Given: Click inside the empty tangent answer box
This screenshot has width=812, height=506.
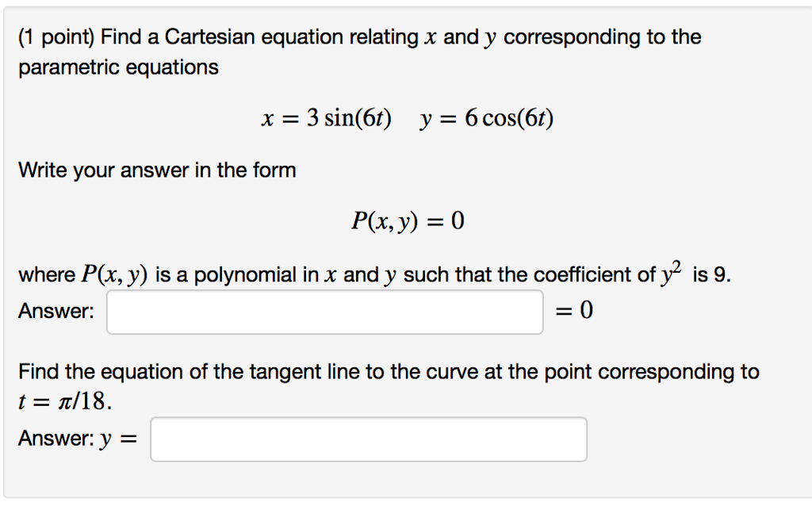Looking at the screenshot, I should (367, 438).
